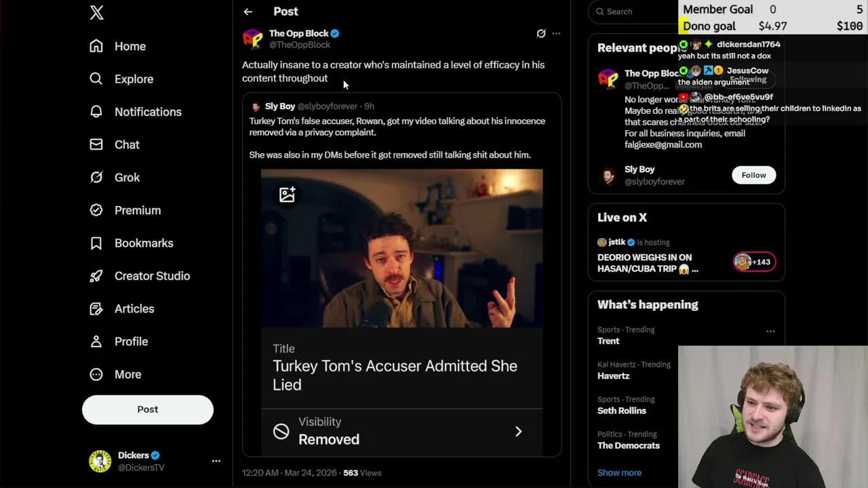This screenshot has width=868, height=488.
Task: Click the removed visibility circle icon
Action: [x=281, y=431]
